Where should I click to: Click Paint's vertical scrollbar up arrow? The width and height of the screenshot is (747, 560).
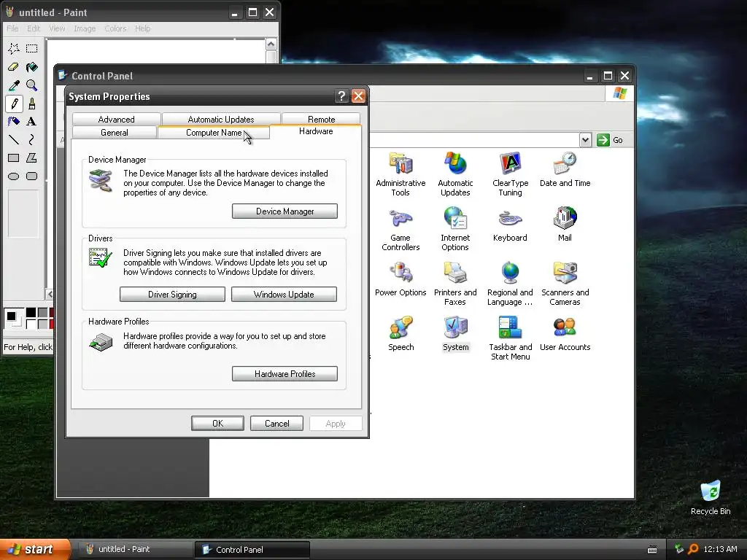(271, 44)
